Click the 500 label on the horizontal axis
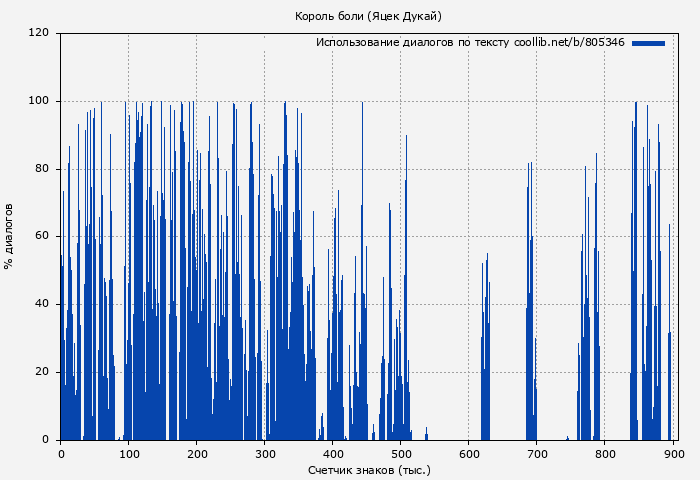700x480 pixels. pos(400,453)
